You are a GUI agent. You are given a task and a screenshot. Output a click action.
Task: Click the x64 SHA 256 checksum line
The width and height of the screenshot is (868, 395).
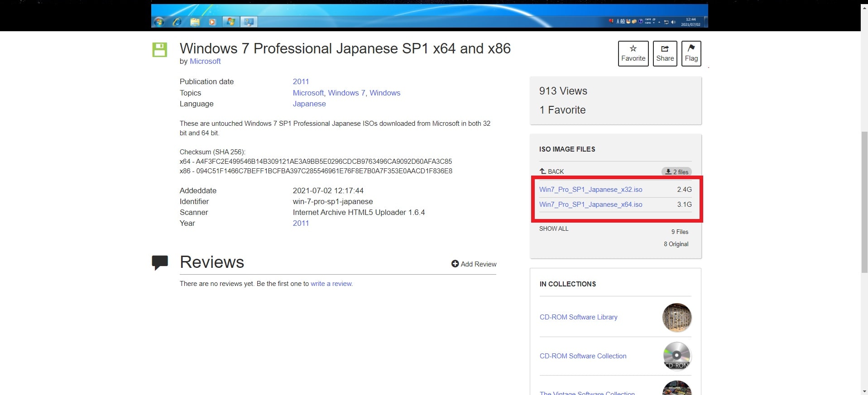coord(316,162)
